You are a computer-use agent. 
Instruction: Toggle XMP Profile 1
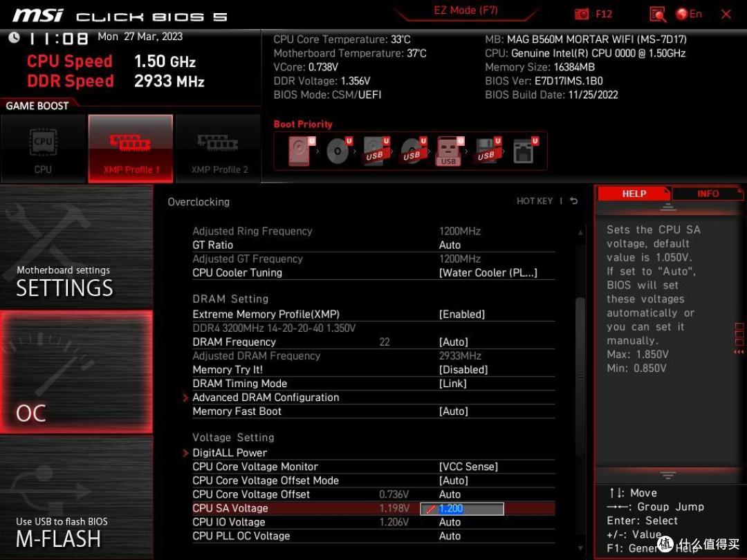click(x=131, y=149)
